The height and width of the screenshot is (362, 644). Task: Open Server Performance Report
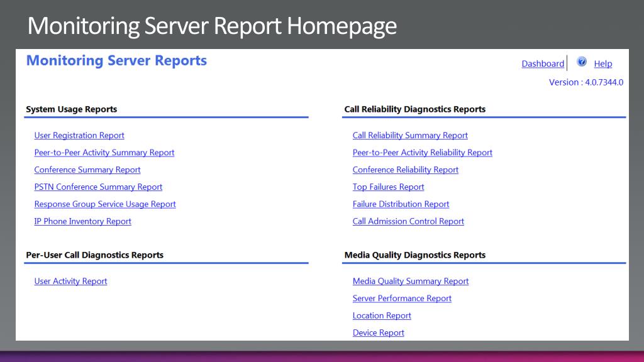coord(402,299)
